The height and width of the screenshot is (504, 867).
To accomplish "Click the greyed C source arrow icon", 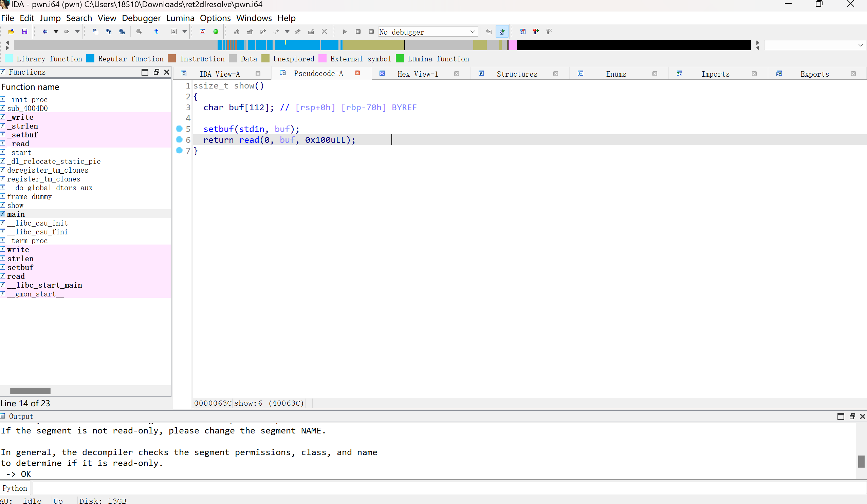I will 489,32.
